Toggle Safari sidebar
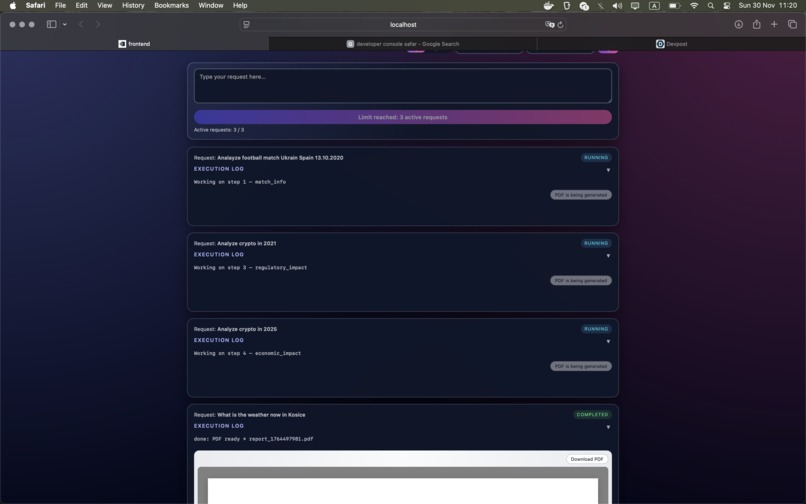Image resolution: width=806 pixels, height=504 pixels. [x=51, y=24]
